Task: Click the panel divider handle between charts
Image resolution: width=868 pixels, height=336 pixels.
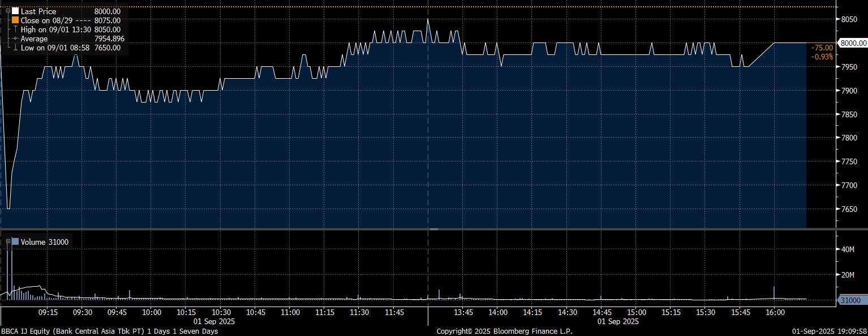Action: 433,229
